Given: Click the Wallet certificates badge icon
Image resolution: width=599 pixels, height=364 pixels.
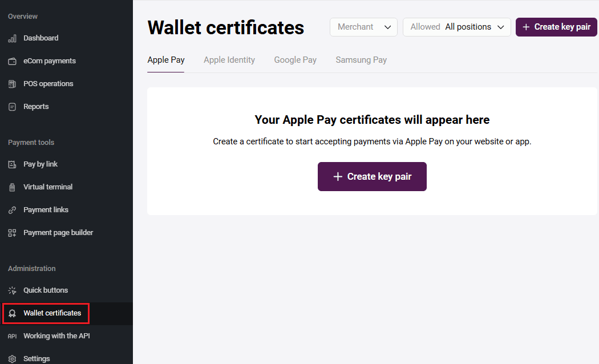Looking at the screenshot, I should coord(13,313).
